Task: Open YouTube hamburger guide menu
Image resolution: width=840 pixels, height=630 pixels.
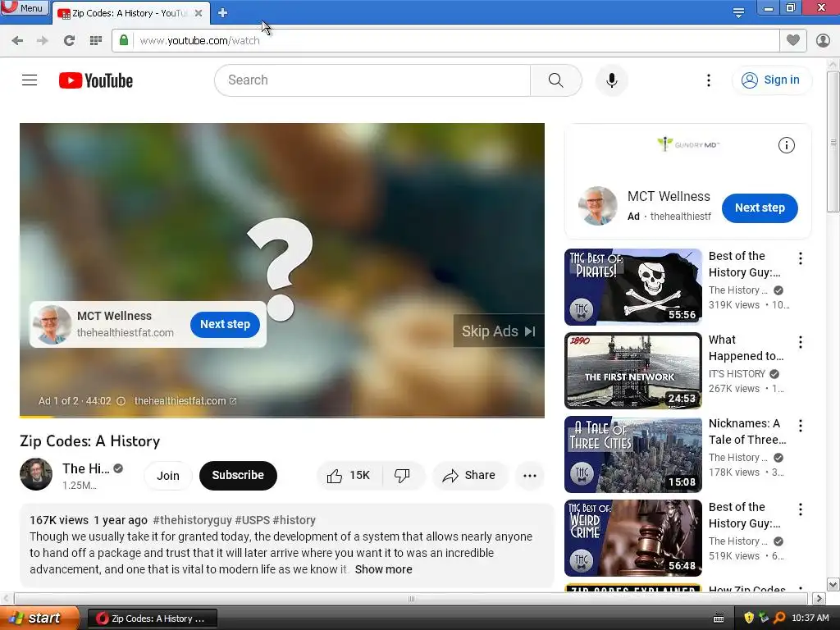Action: pyautogui.click(x=30, y=80)
